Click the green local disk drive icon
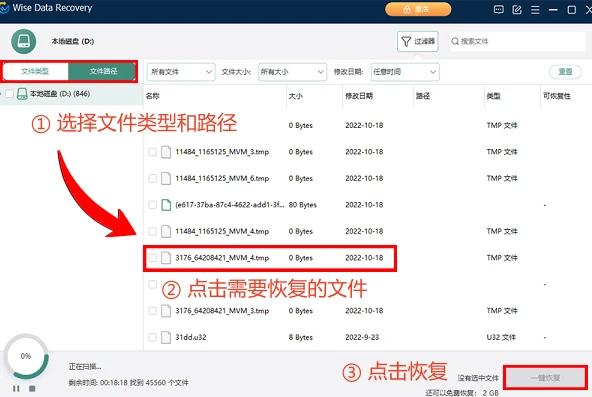 (23, 41)
